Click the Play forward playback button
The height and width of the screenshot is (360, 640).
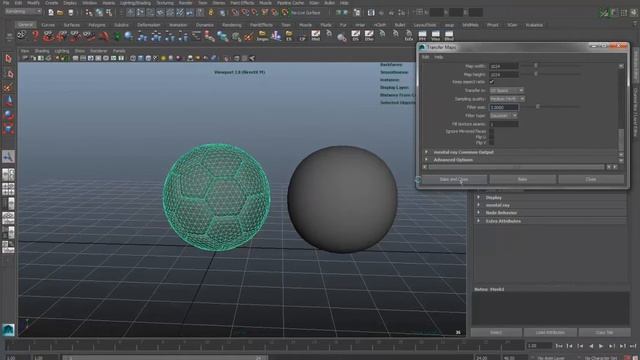tap(601, 346)
